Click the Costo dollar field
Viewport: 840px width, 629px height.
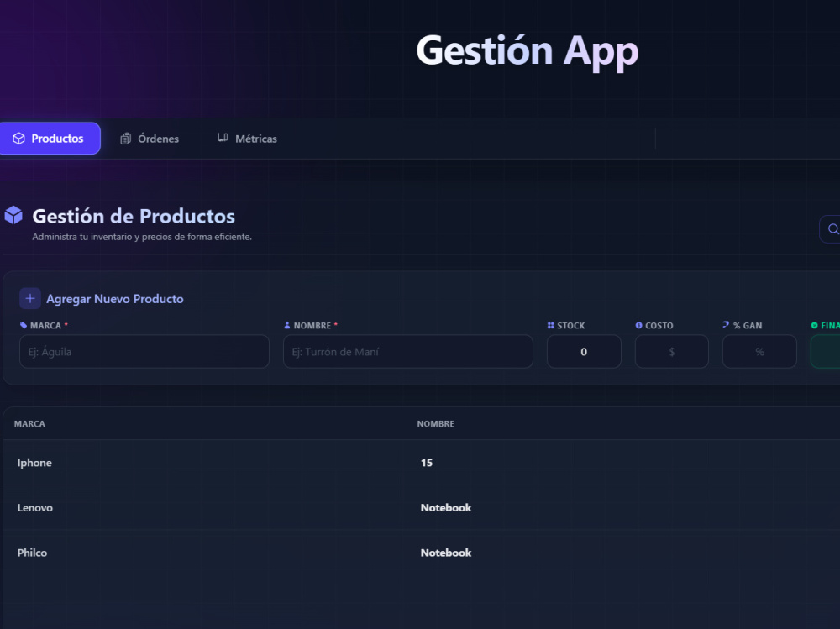[x=672, y=352]
